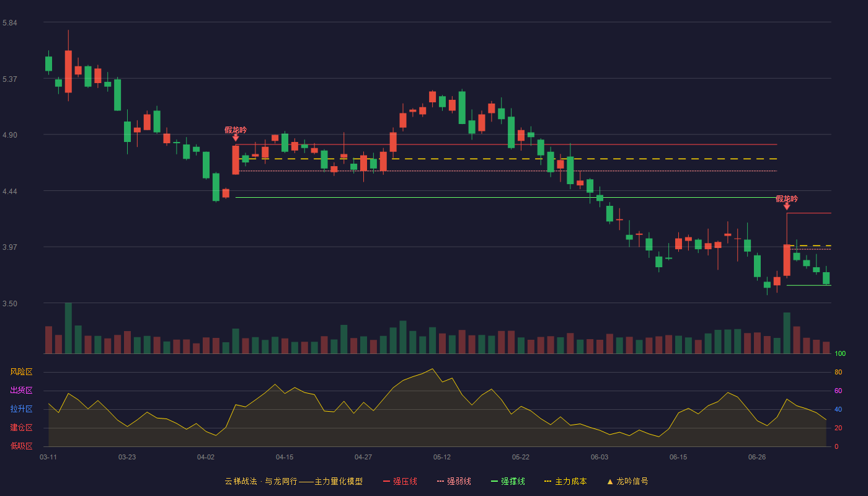Click the green 强撑线 legend line swatch

494,481
